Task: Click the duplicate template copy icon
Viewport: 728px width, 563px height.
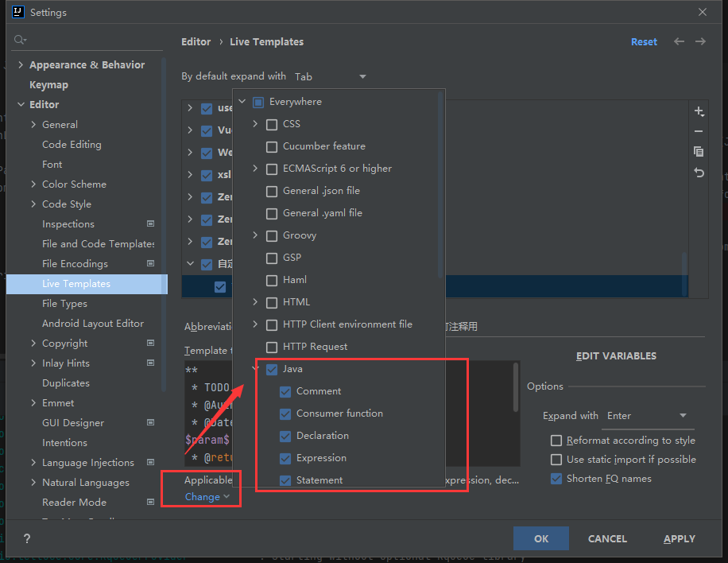Action: point(699,152)
